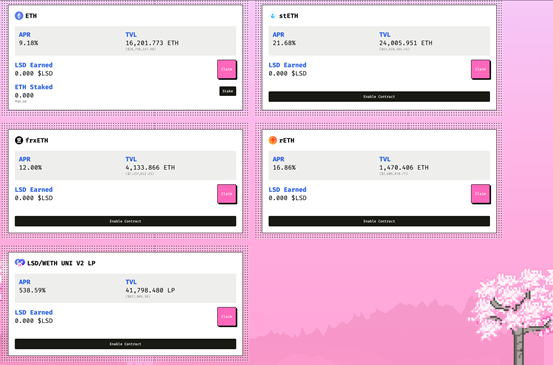The width and height of the screenshot is (553, 365).
Task: Click the stETH TVL 24,005.951 ETH
Action: [406, 43]
